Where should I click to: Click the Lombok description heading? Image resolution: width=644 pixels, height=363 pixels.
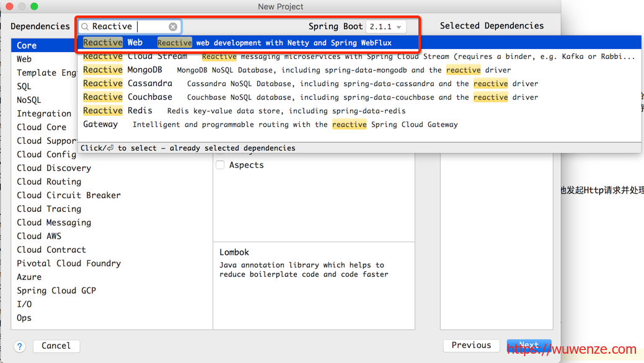pyautogui.click(x=234, y=252)
